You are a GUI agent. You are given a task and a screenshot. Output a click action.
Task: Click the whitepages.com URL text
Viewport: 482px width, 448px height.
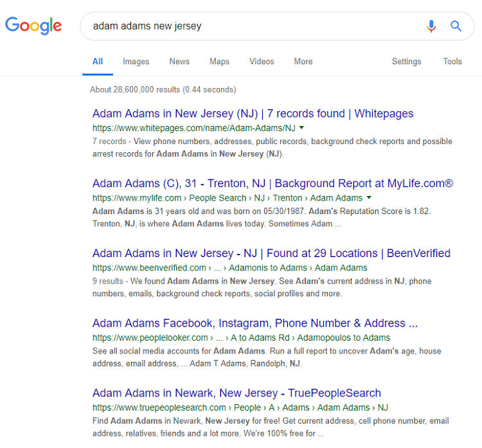(x=194, y=128)
